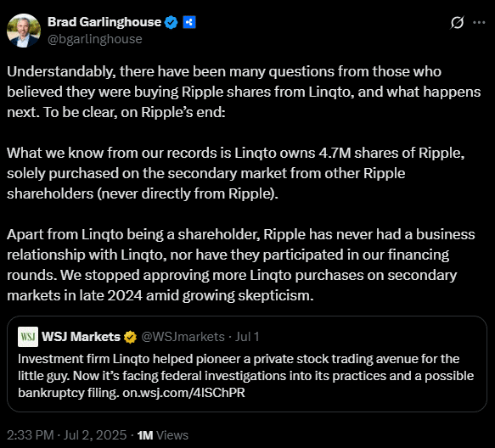Click the Brad Garlinghouse display name
495x448 pixels.
pos(104,22)
